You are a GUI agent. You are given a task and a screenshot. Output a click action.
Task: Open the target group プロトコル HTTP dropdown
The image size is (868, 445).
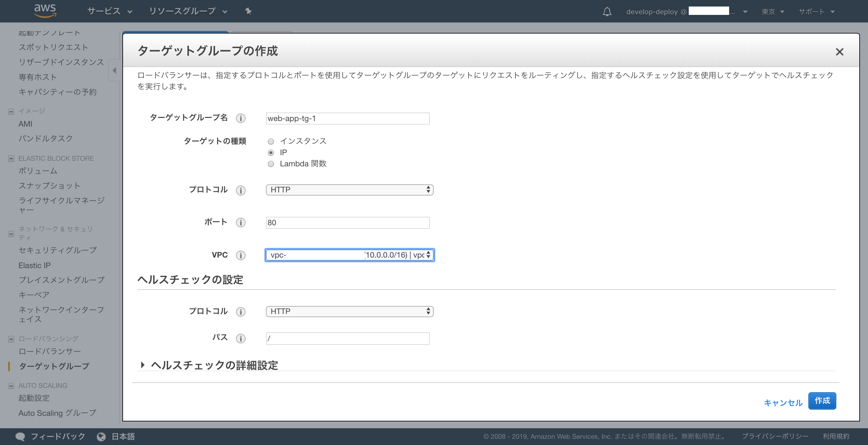[349, 190]
